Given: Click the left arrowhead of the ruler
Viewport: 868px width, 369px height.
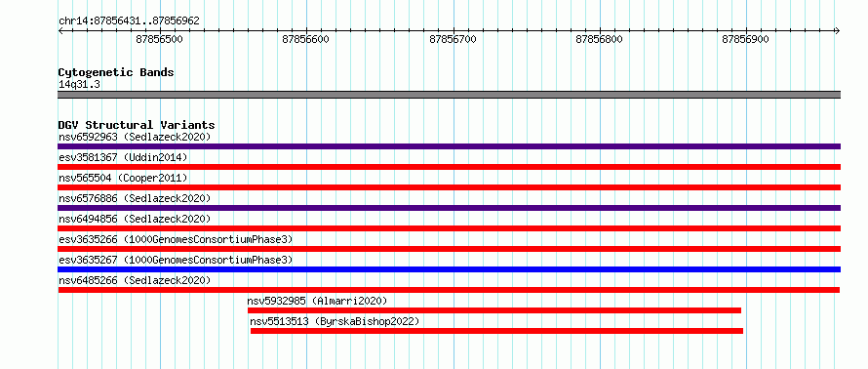Looking at the screenshot, I should pyautogui.click(x=60, y=31).
